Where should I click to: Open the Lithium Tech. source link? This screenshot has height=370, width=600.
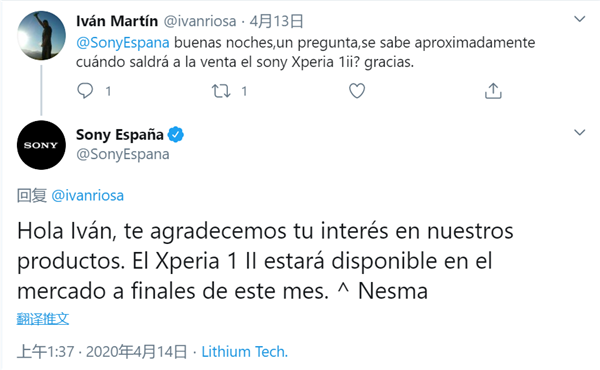(x=245, y=351)
